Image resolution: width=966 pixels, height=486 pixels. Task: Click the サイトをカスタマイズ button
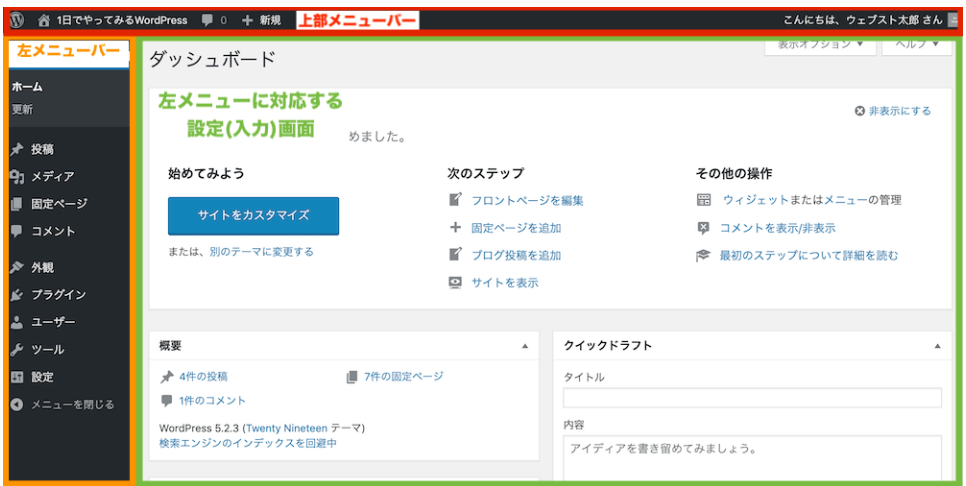pyautogui.click(x=253, y=215)
